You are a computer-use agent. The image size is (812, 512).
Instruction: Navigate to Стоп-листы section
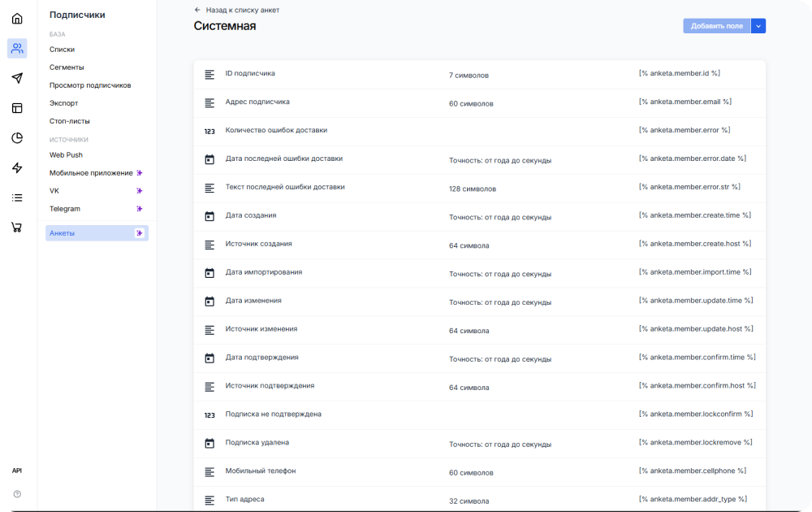(70, 121)
